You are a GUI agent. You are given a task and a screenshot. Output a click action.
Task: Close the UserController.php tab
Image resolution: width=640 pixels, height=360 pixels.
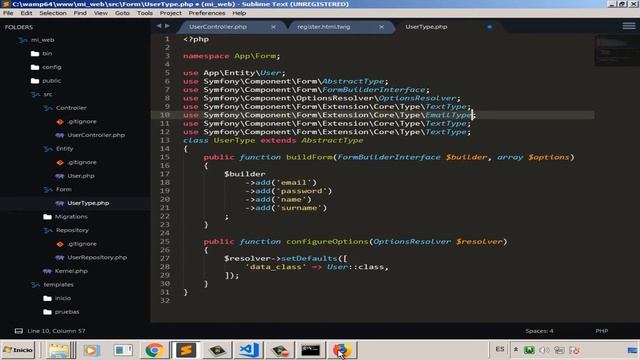(x=273, y=27)
